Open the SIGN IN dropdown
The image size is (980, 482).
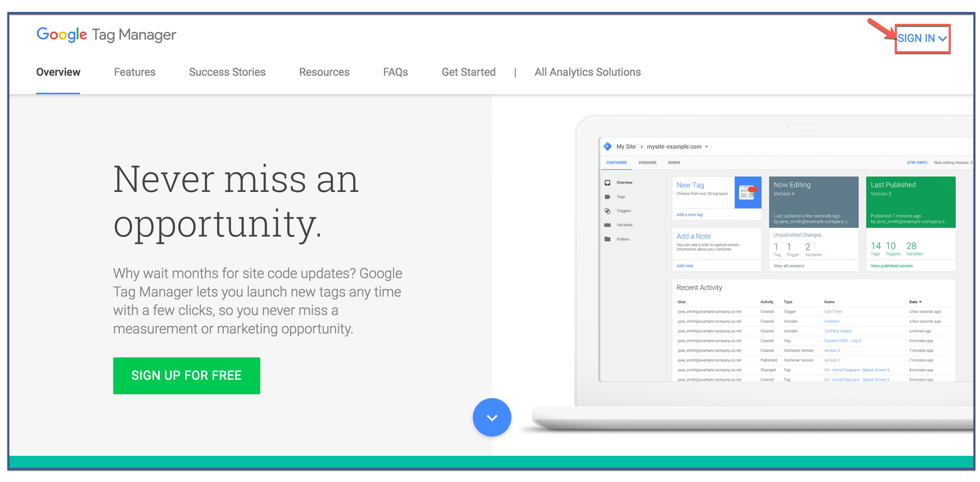922,38
